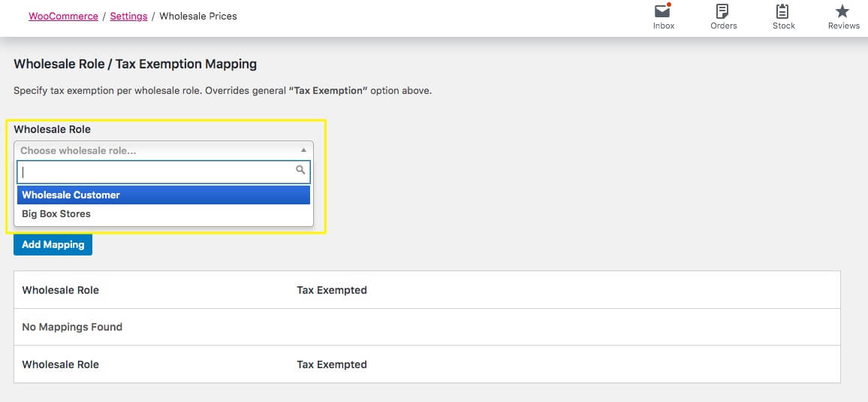Select the No Mappings Found row
The height and width of the screenshot is (402, 868).
pyautogui.click(x=72, y=327)
